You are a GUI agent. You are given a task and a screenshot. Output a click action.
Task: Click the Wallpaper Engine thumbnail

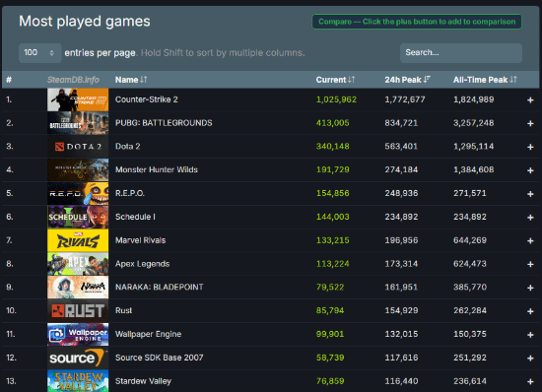78,335
